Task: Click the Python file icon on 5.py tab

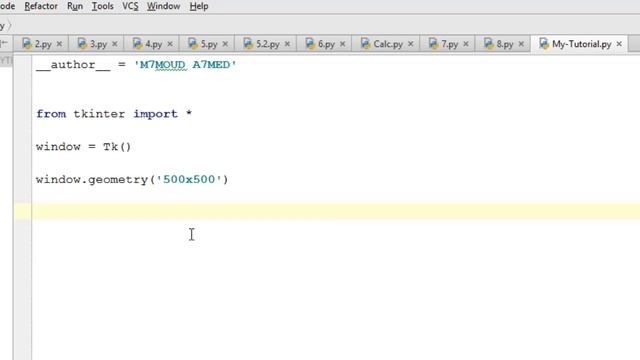Action: [x=193, y=43]
